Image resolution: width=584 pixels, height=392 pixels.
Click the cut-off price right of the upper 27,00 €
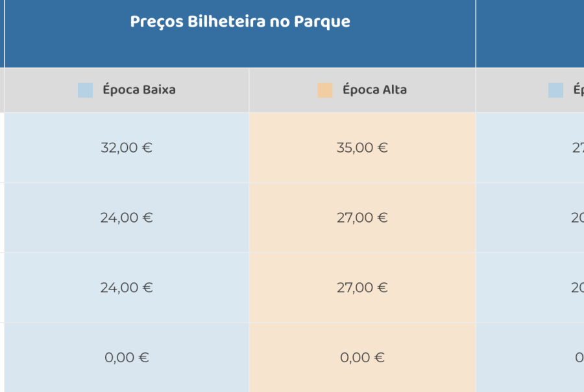coord(577,218)
